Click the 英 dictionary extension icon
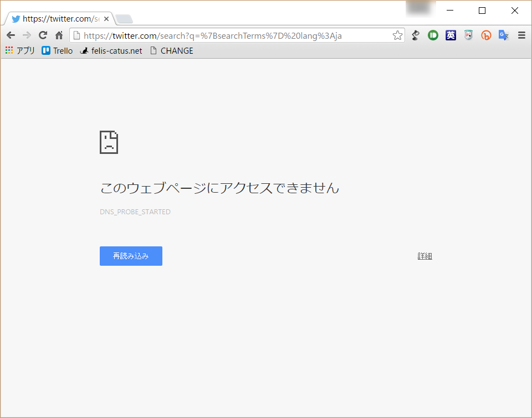Screen dimensions: 532x418 point(451,35)
